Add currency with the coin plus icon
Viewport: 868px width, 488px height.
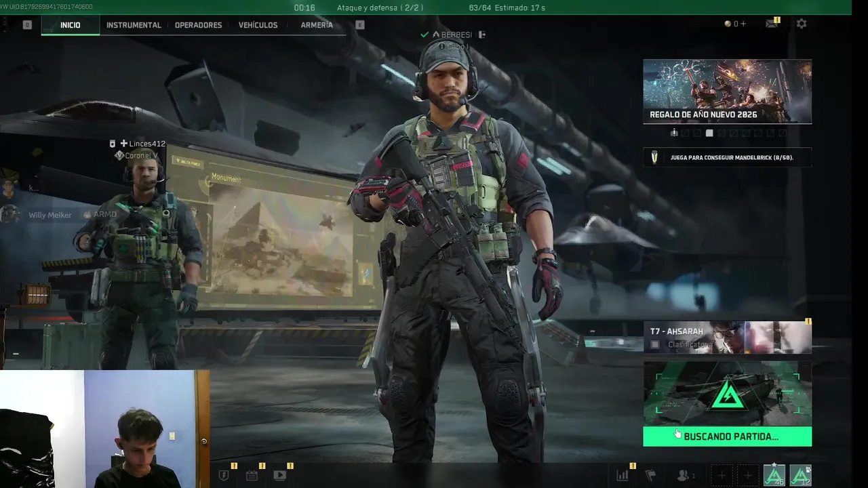pos(735,24)
